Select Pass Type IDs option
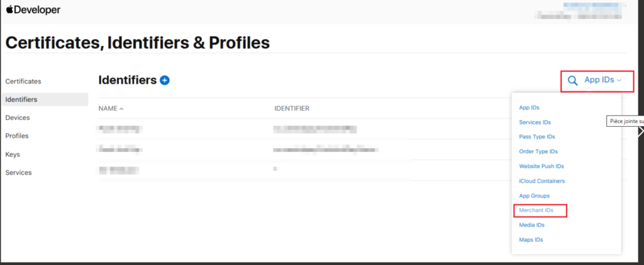The image size is (644, 265). (537, 137)
